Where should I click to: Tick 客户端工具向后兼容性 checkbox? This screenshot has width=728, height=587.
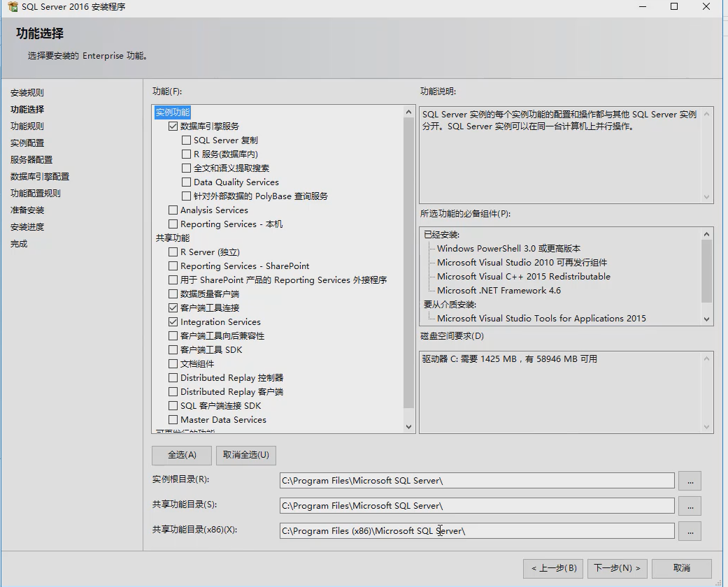[173, 335]
